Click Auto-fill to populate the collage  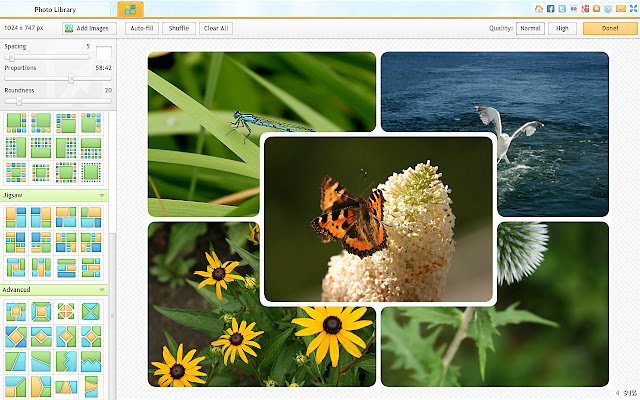(x=142, y=28)
